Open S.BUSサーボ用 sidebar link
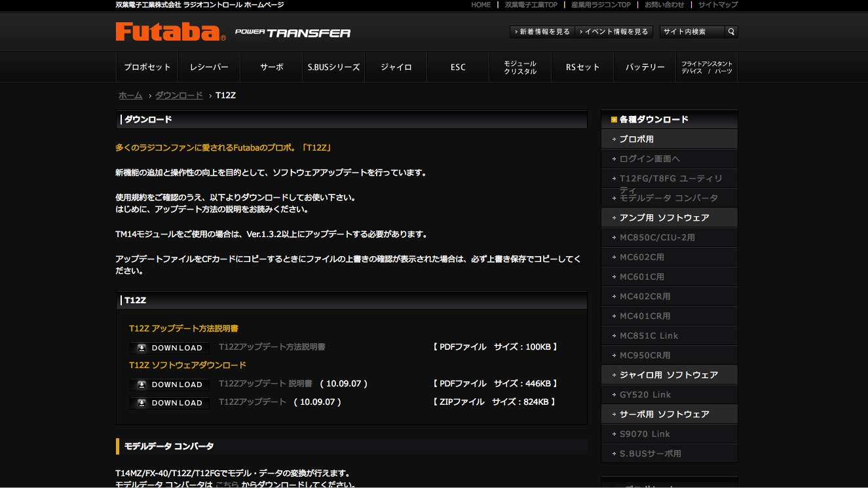 tap(669, 453)
